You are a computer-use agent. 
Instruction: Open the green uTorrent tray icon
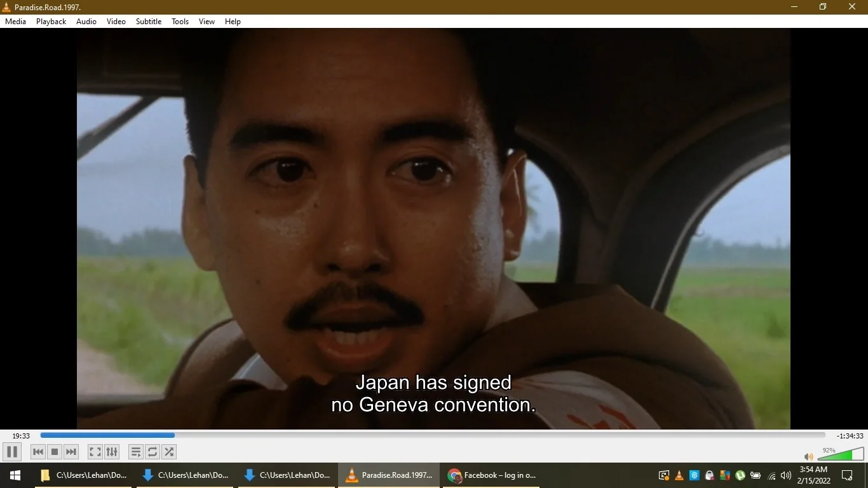[x=740, y=475]
